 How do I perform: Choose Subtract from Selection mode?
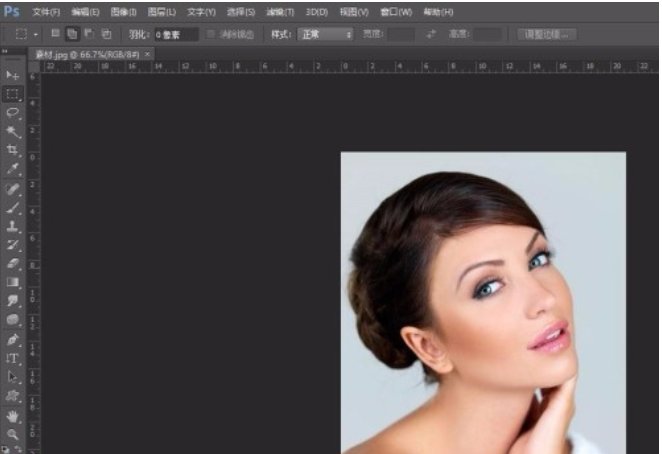pyautogui.click(x=90, y=34)
